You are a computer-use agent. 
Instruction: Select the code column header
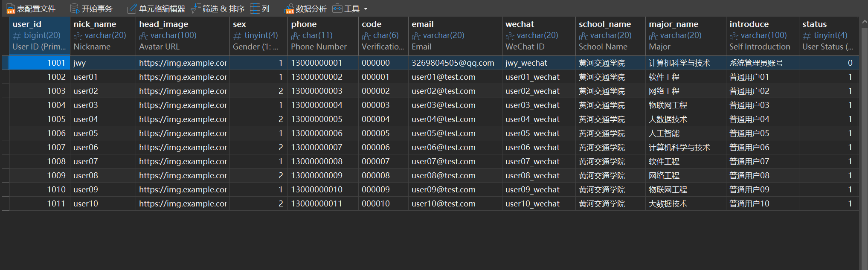[x=383, y=36]
